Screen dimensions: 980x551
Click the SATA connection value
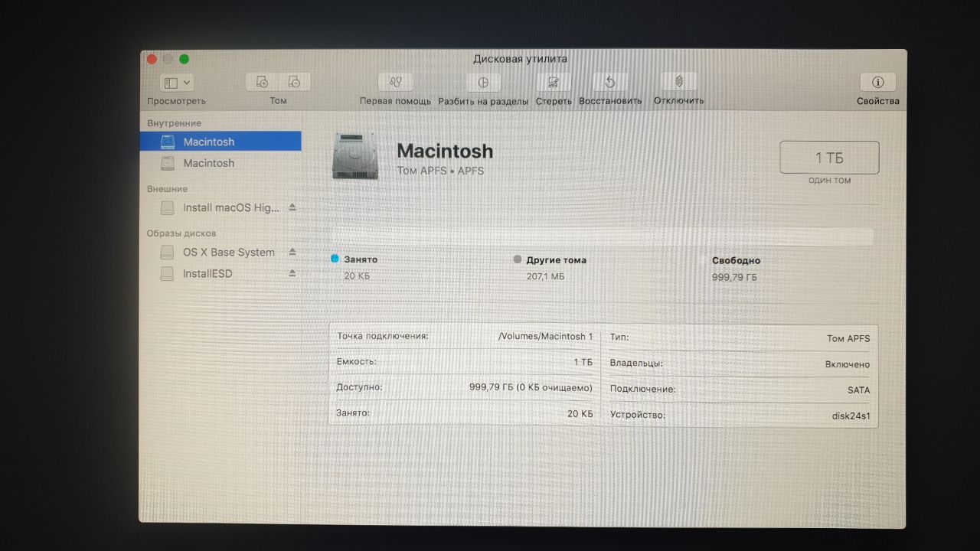[858, 390]
